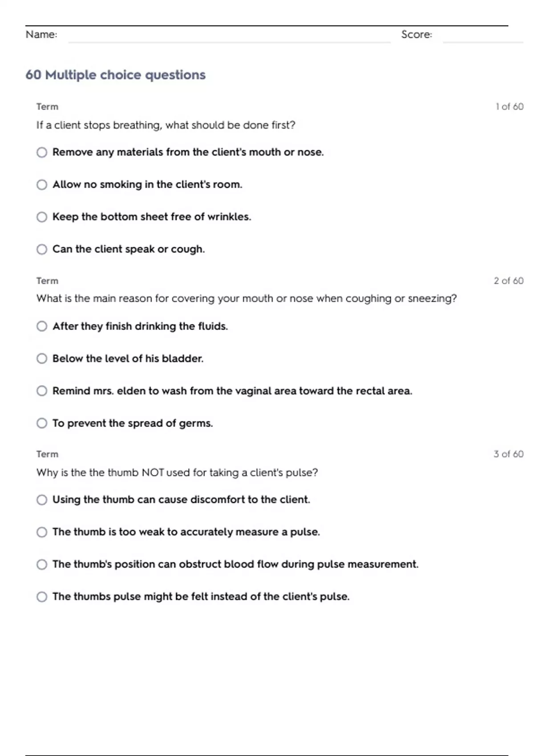Click the '1 of 60' question counter

tap(509, 107)
